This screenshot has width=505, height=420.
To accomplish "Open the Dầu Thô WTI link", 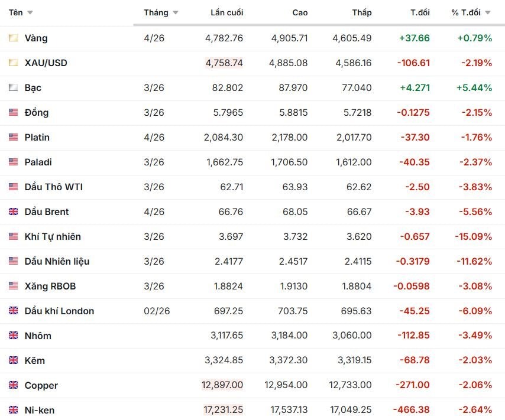I will pos(54,187).
